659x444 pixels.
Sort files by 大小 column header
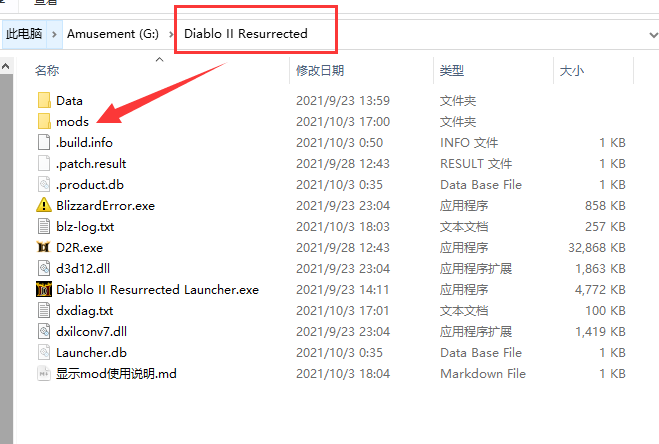click(572, 71)
